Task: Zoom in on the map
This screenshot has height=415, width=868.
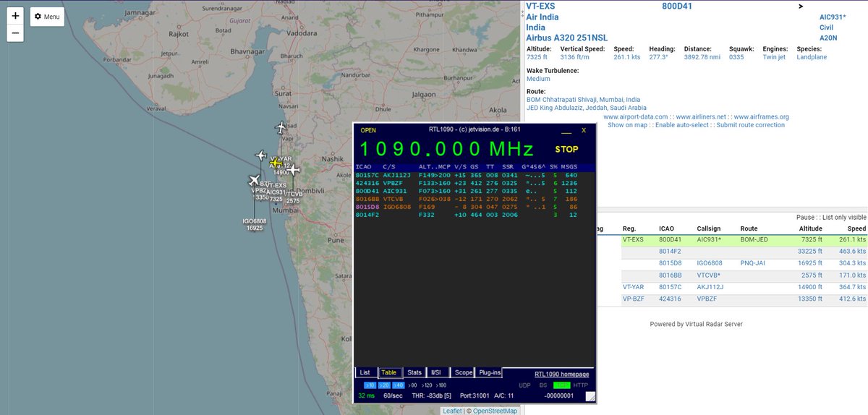Action: [x=15, y=16]
